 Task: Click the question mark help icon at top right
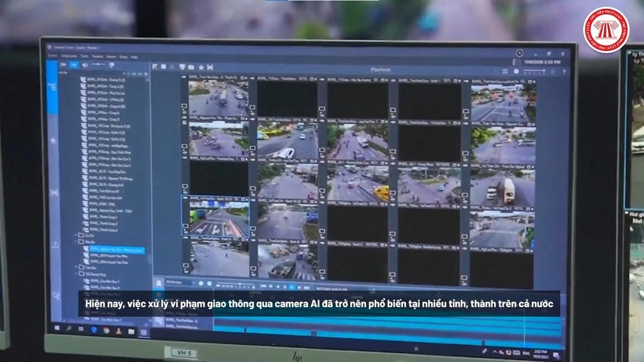tap(564, 71)
